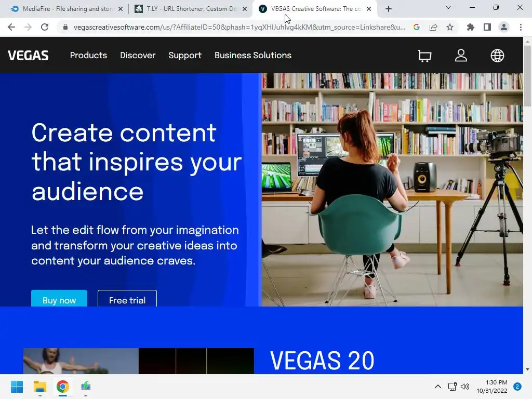532x399 pixels.
Task: Open a new tab with plus button
Action: (389, 9)
